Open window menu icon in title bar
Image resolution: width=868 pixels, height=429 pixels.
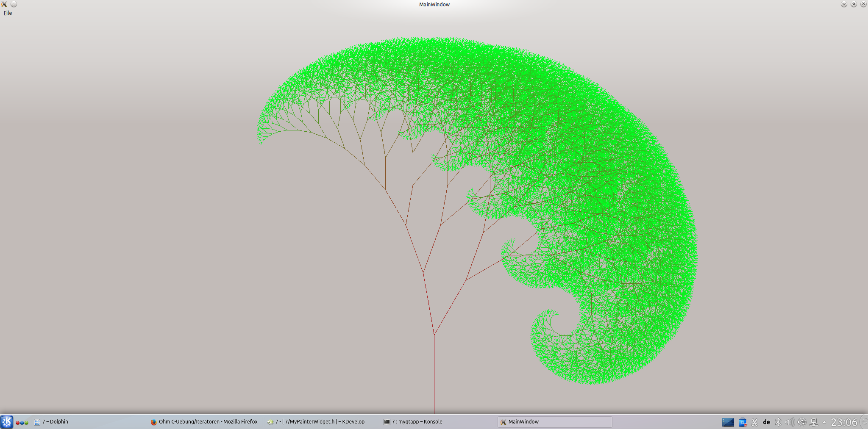[4, 4]
